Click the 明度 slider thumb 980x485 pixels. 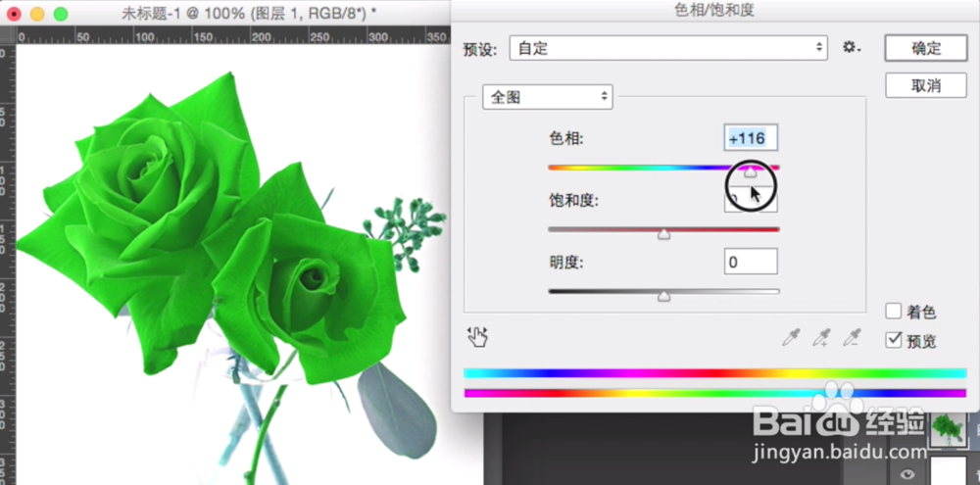663,296
